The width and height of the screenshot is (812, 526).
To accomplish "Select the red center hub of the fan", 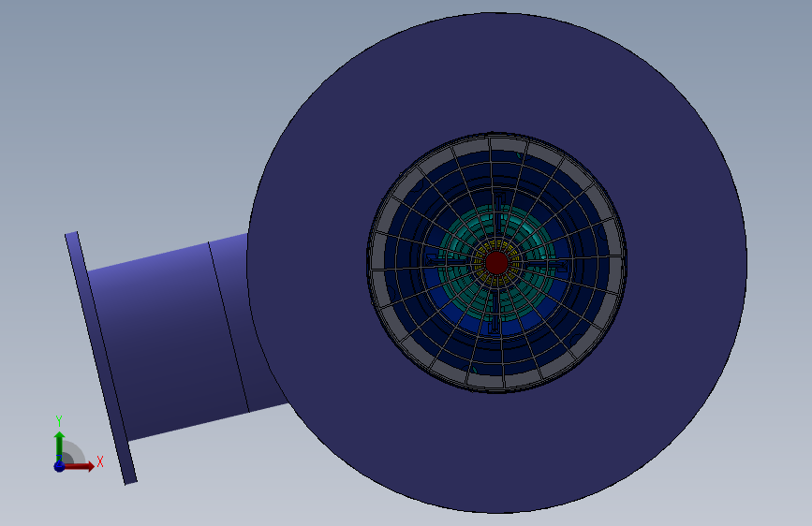I will point(496,263).
